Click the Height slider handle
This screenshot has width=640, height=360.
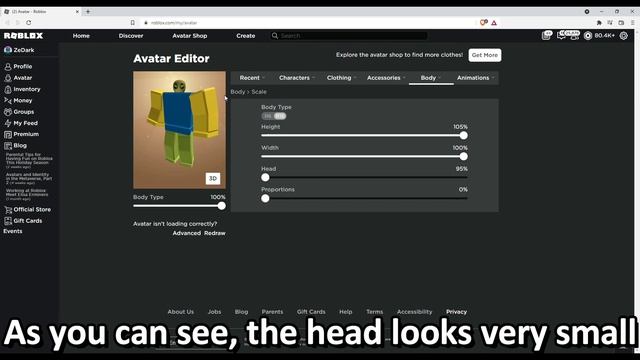click(463, 136)
